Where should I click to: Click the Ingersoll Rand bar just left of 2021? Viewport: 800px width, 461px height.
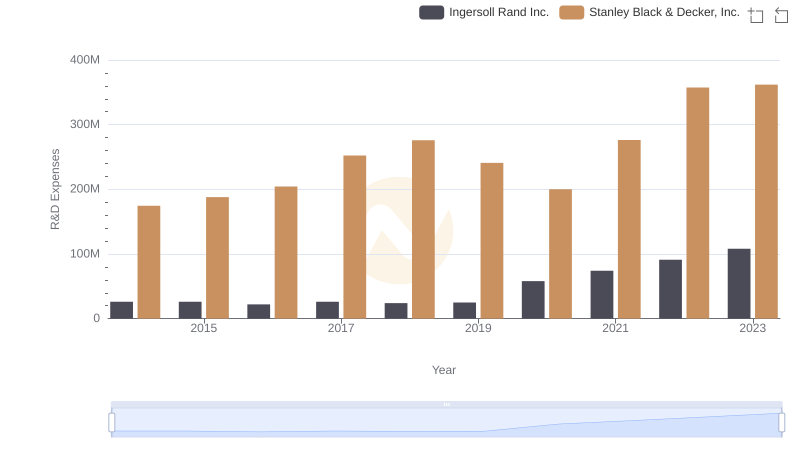(x=602, y=295)
